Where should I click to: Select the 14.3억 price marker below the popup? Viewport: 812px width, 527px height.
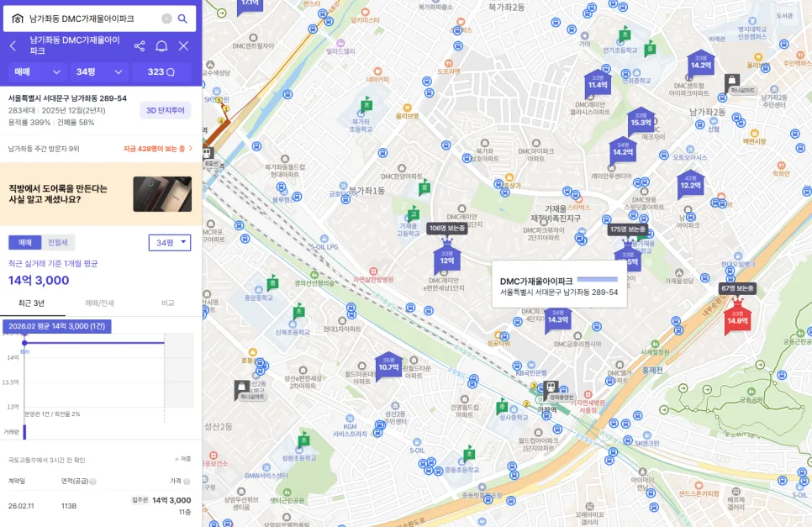pyautogui.click(x=558, y=319)
